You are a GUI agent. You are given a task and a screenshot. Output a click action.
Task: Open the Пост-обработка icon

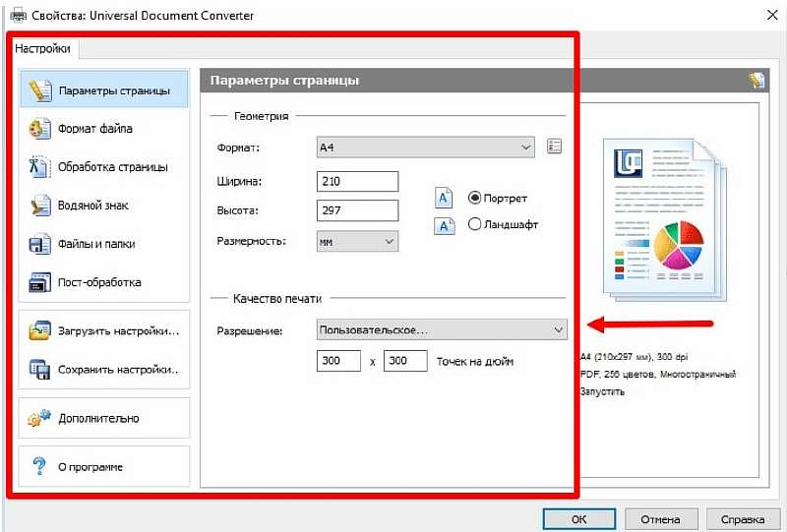click(x=39, y=282)
